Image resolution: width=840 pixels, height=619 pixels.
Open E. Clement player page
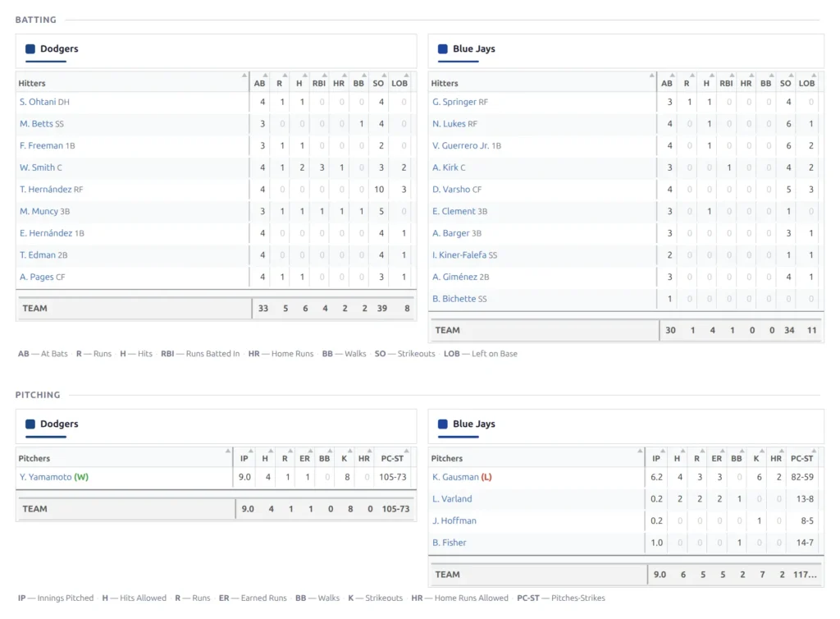[x=454, y=211]
